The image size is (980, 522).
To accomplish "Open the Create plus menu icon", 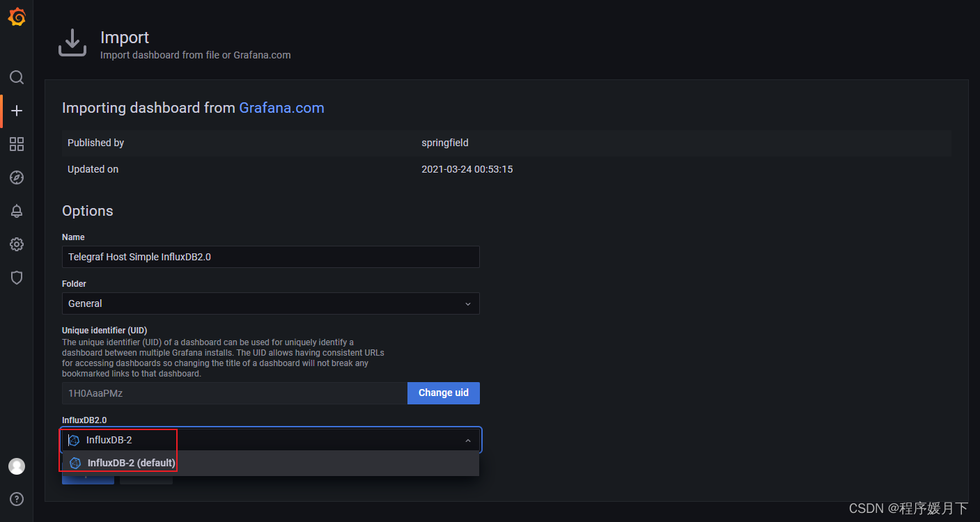I will (17, 111).
